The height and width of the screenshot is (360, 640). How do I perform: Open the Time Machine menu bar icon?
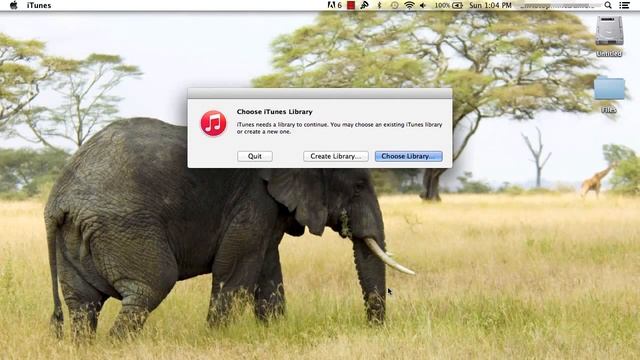pyautogui.click(x=394, y=5)
